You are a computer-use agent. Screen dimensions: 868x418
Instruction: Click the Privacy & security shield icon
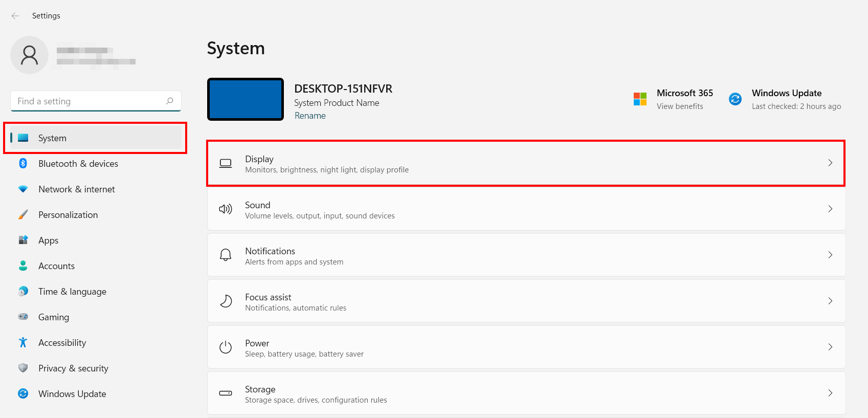(x=23, y=368)
